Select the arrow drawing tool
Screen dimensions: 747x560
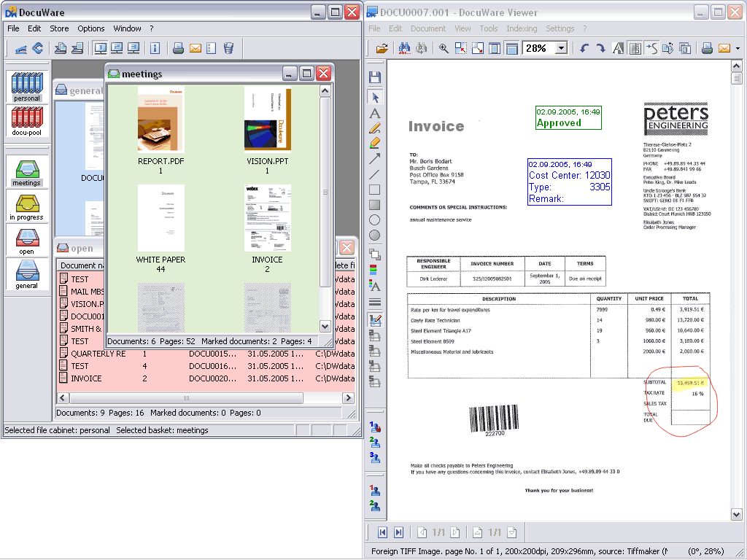coord(375,158)
